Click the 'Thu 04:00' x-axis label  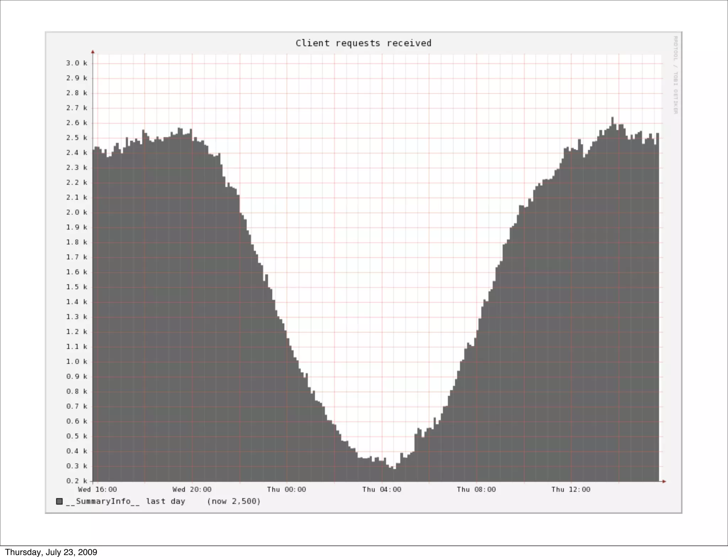[x=381, y=489]
